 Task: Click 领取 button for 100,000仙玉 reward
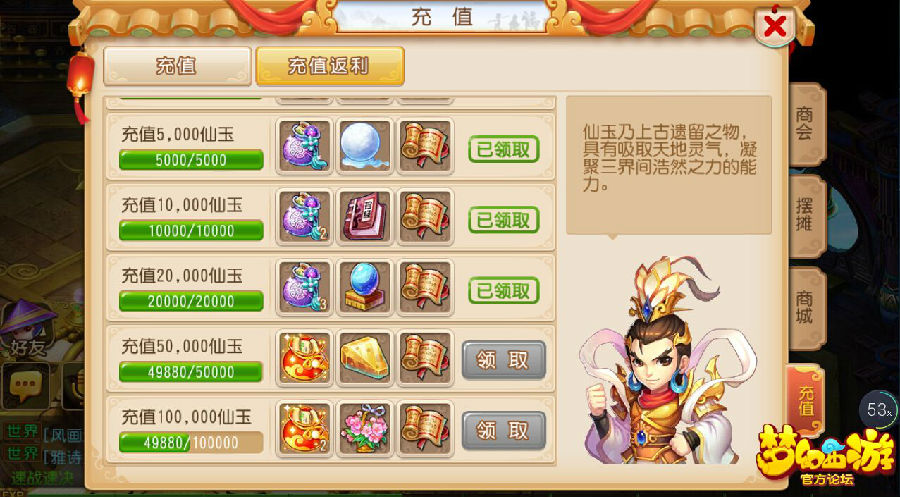click(x=503, y=430)
